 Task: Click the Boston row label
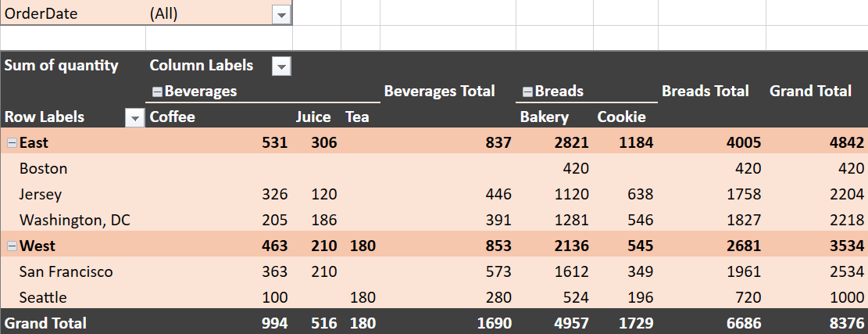pos(44,168)
